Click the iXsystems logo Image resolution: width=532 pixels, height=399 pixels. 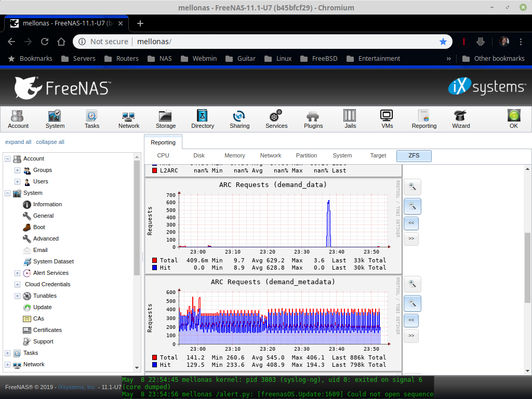pos(487,87)
